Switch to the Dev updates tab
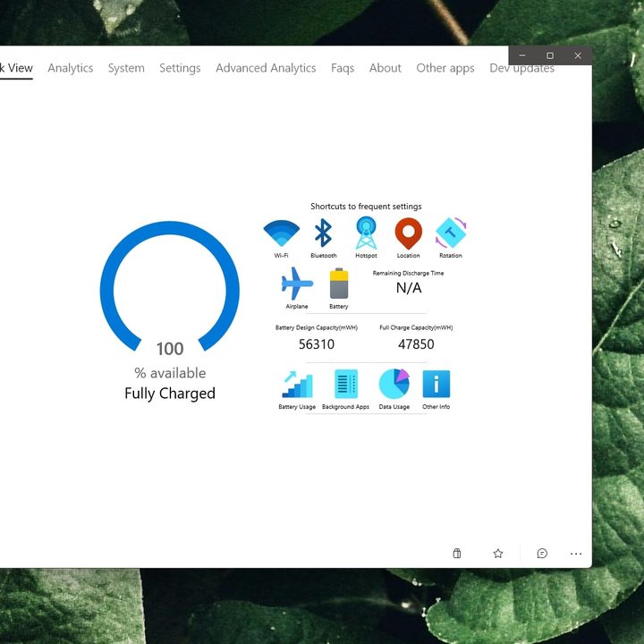Image resolution: width=644 pixels, height=644 pixels. point(521,68)
